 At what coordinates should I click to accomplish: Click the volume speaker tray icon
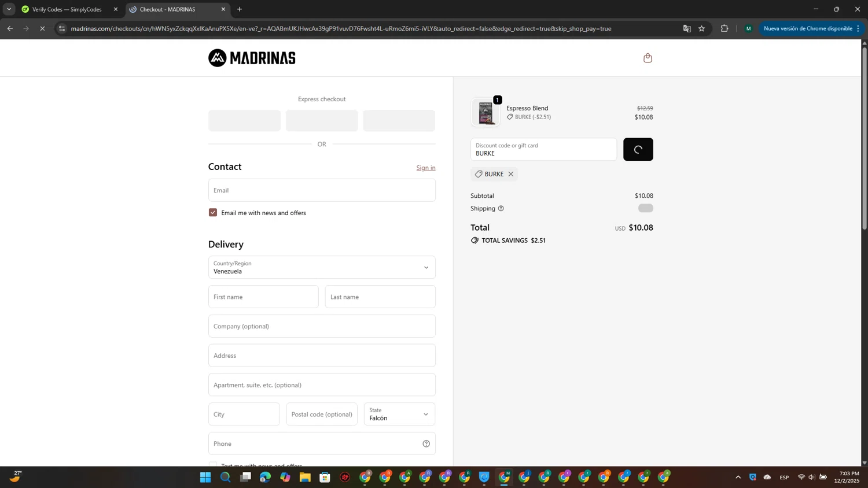812,477
